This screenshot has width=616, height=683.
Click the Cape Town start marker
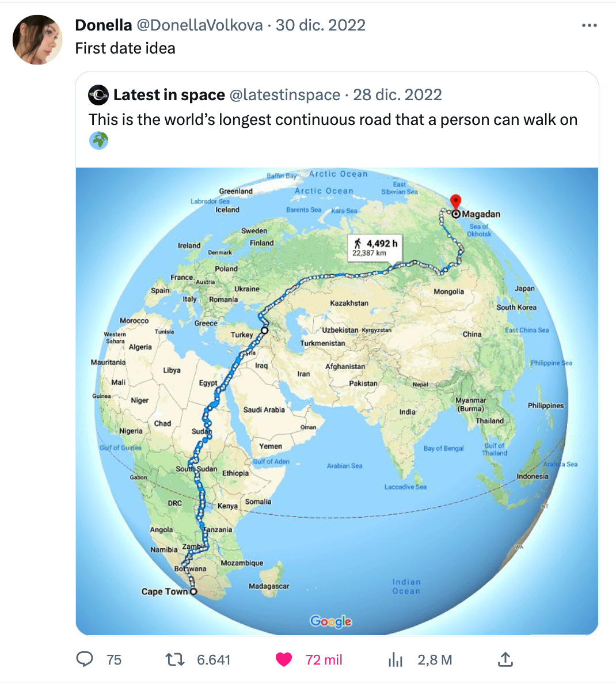click(x=194, y=591)
